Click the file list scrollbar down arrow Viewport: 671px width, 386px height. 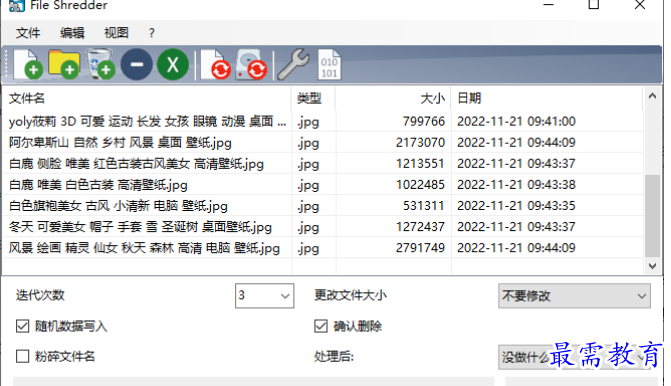point(652,266)
